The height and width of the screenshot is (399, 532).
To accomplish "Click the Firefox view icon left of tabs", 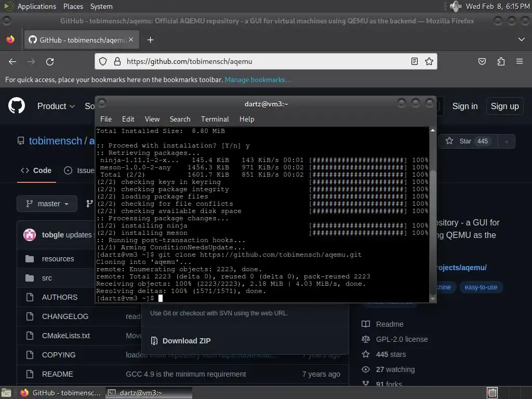I will (x=10, y=39).
